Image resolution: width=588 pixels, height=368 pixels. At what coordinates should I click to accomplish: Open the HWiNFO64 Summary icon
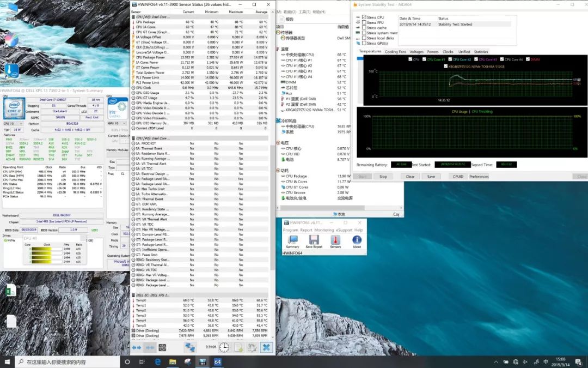(x=292, y=240)
